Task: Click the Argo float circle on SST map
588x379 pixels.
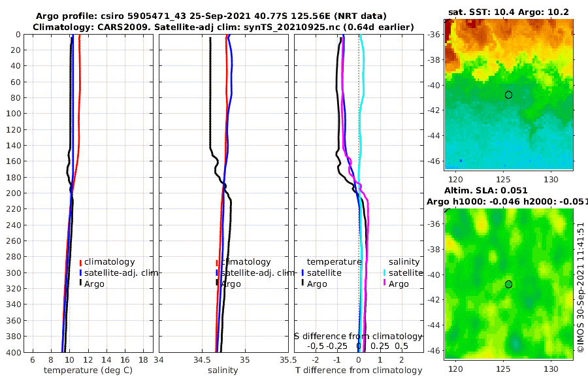Action: pyautogui.click(x=508, y=95)
